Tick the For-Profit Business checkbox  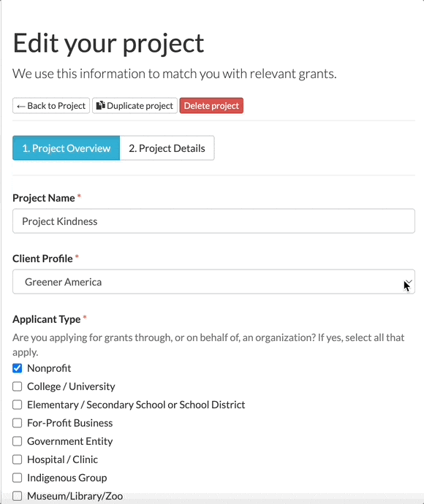pos(18,423)
